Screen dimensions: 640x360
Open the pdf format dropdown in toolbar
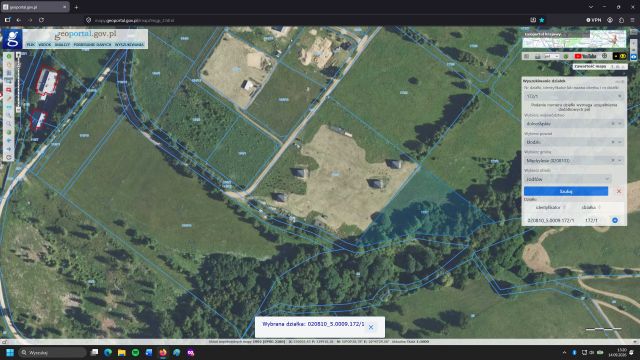[552, 56]
